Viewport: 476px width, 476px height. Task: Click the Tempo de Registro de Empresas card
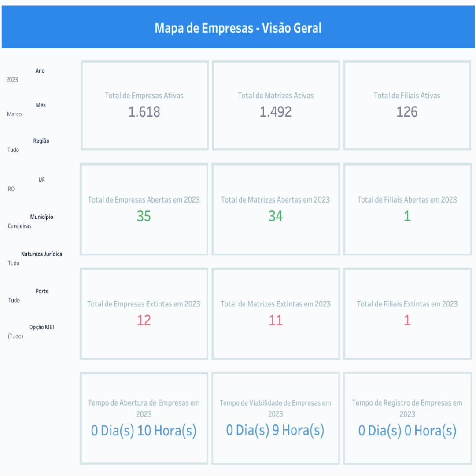[x=407, y=418]
